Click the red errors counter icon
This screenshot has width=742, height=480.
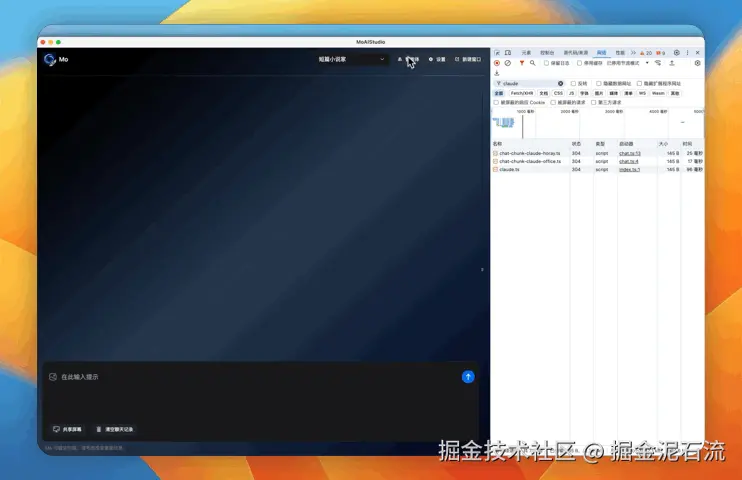click(x=660, y=53)
